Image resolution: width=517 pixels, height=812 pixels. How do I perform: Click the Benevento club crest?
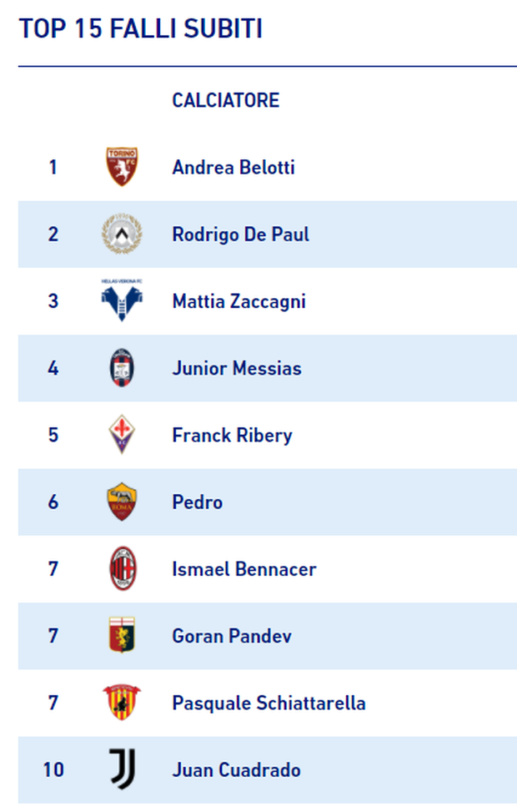click(x=122, y=703)
